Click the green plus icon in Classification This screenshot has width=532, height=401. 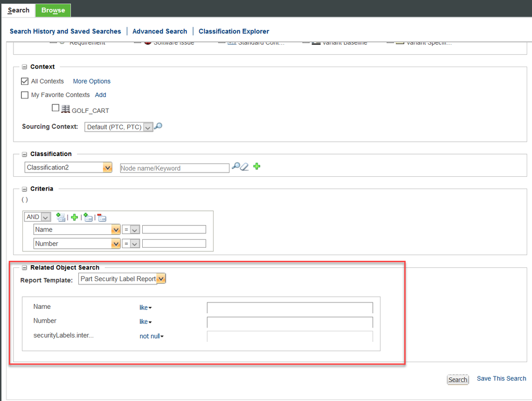pos(257,167)
